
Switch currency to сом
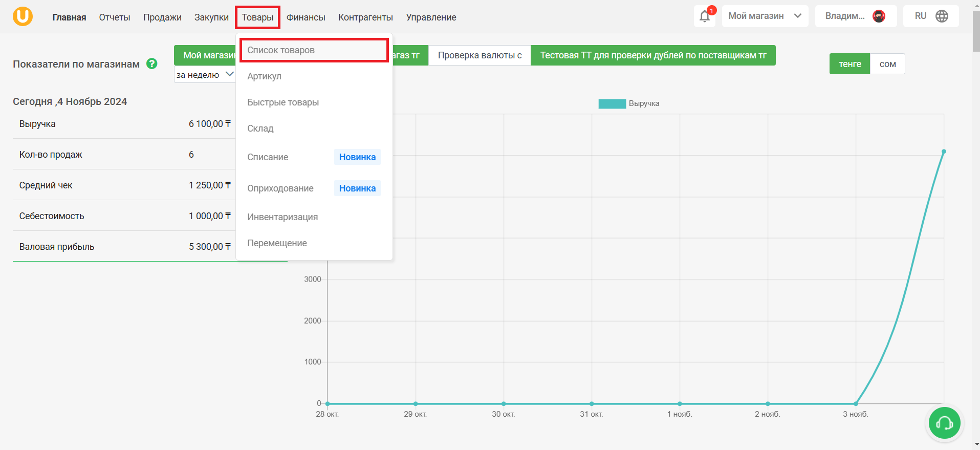(887, 64)
